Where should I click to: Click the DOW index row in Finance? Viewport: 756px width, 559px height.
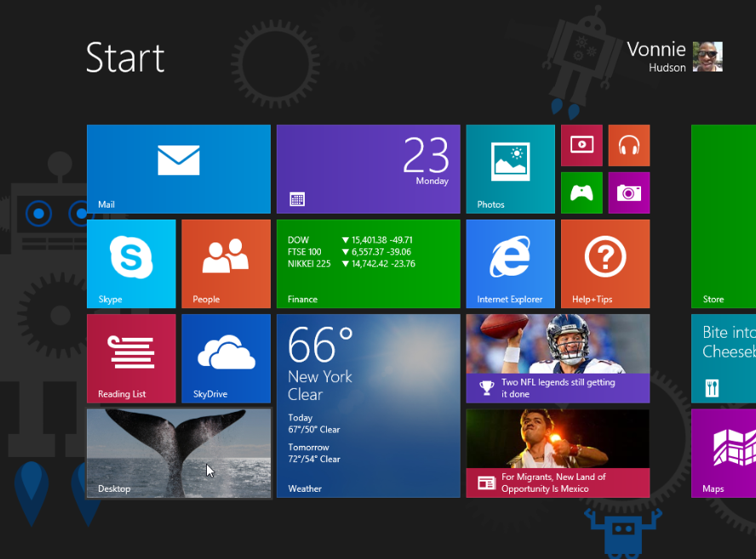pos(350,240)
